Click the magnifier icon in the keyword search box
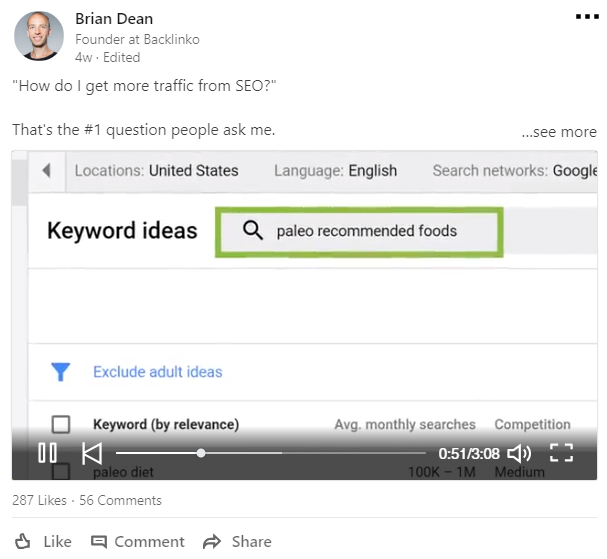Screen dimensions: 607x559 253,231
